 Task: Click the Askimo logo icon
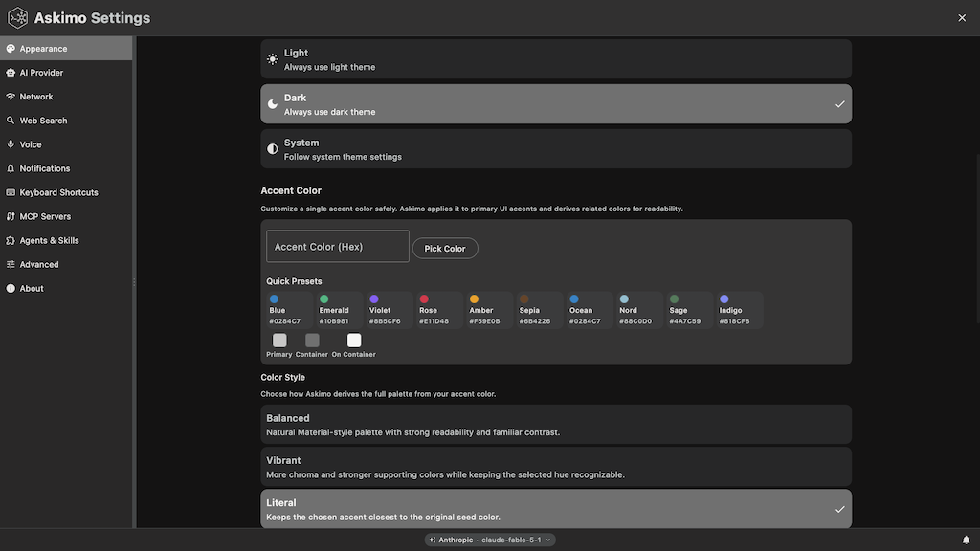17,17
